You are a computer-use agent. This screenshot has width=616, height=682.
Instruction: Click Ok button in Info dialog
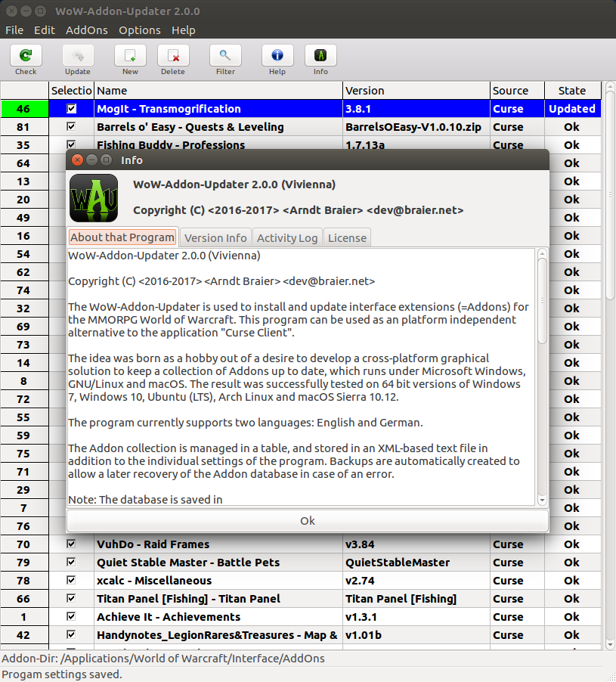click(308, 521)
